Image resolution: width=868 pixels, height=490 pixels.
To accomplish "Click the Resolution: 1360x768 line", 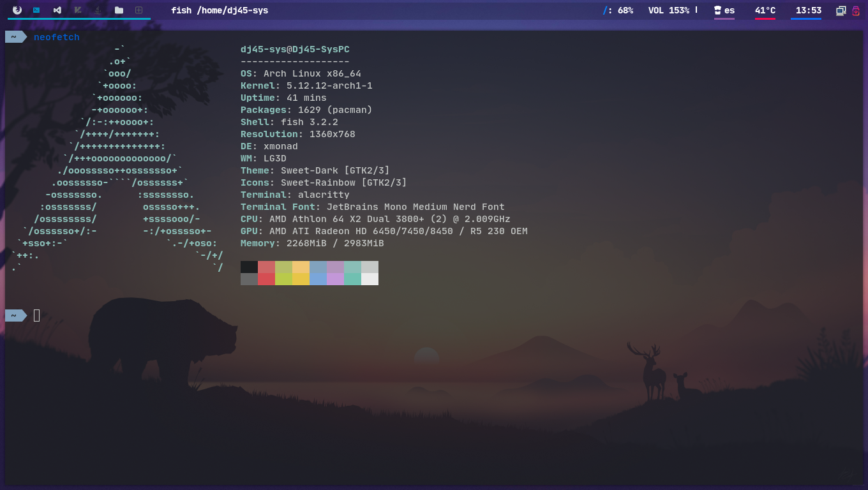I will pyautogui.click(x=298, y=134).
